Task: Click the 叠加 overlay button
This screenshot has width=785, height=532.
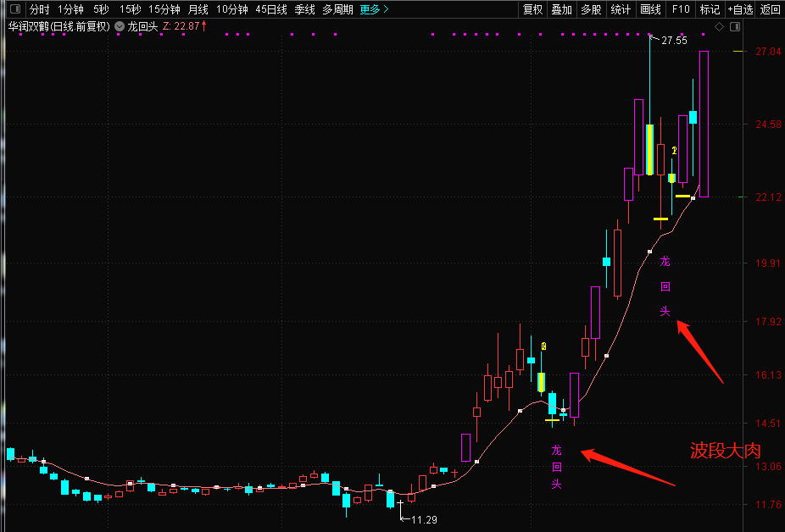Action: 562,9
